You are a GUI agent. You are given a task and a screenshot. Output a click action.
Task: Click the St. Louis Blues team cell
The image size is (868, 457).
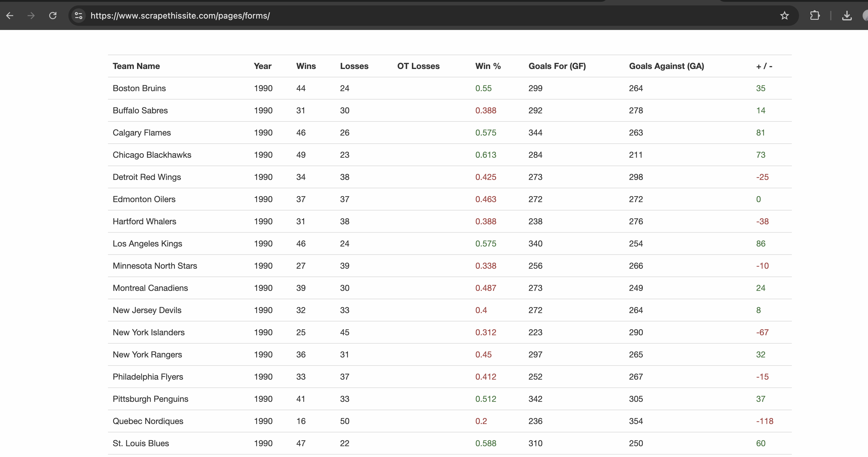140,443
